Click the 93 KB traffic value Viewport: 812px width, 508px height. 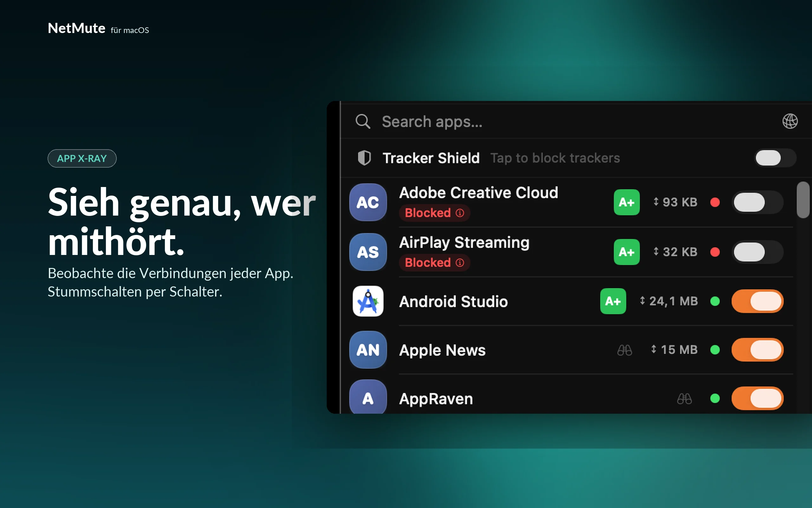[x=680, y=202]
